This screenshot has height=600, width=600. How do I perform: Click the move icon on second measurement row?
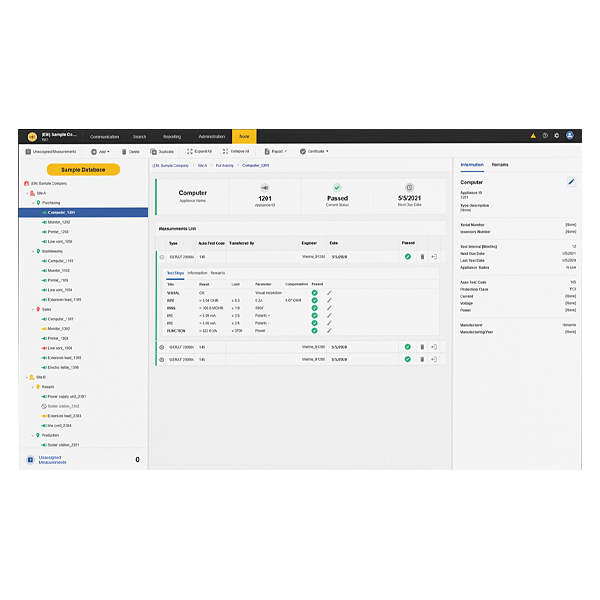coord(434,347)
